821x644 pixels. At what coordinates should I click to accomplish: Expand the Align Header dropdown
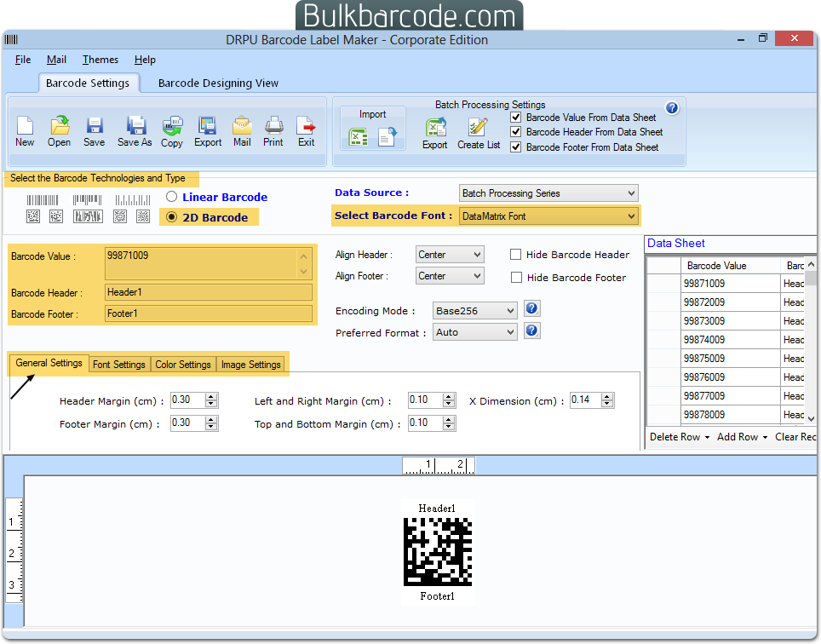449,255
